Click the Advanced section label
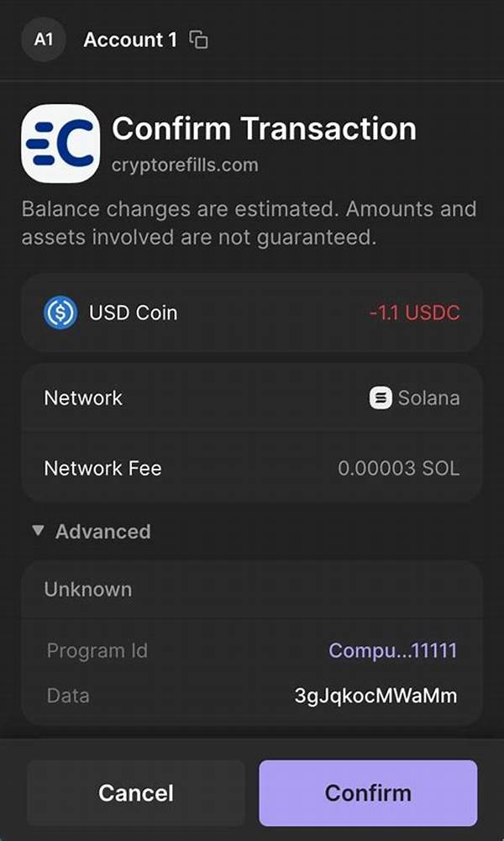The width and height of the screenshot is (504, 841). click(x=102, y=531)
